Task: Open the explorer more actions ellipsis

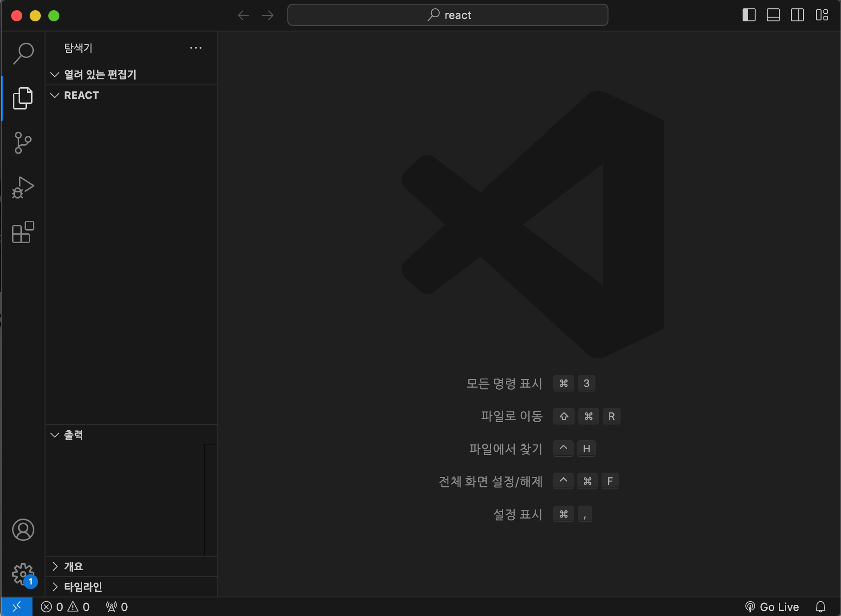Action: coord(196,48)
